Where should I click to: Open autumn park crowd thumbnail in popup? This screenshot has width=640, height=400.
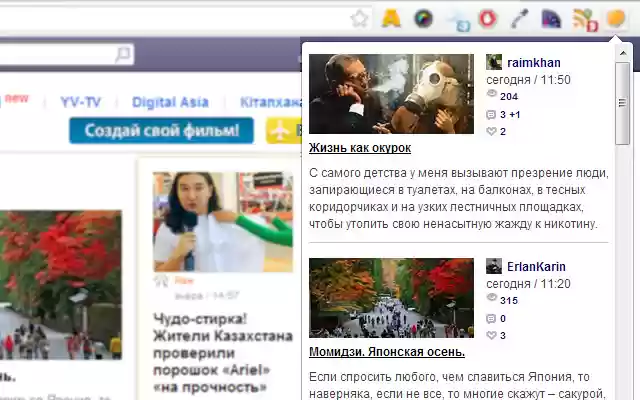(391, 298)
